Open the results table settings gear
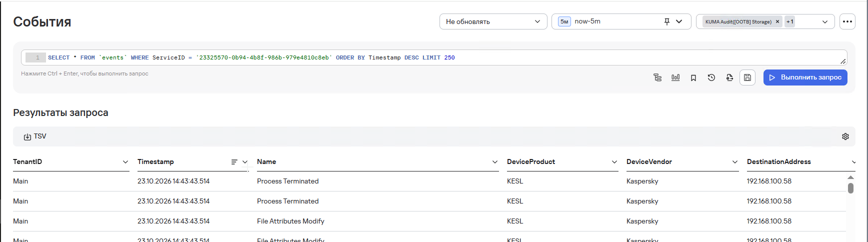Viewport: 868px width, 242px height. pyautogui.click(x=845, y=136)
